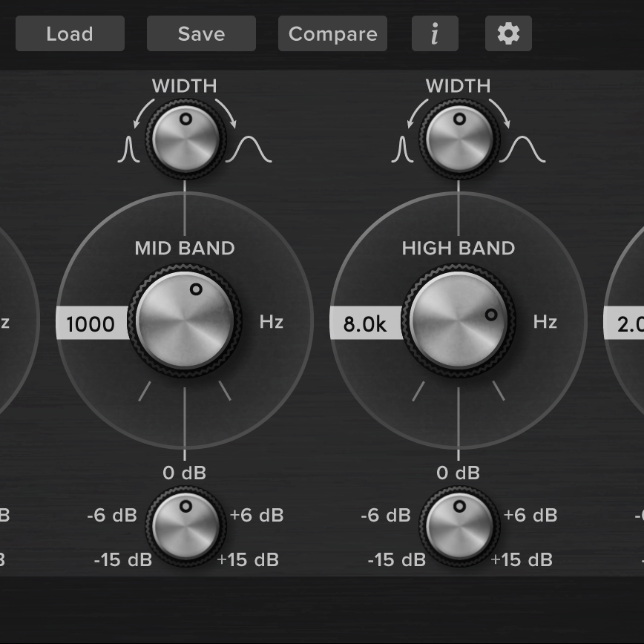Click the High Band frequency knob
Viewport: 644px width, 644px height.
(x=459, y=319)
